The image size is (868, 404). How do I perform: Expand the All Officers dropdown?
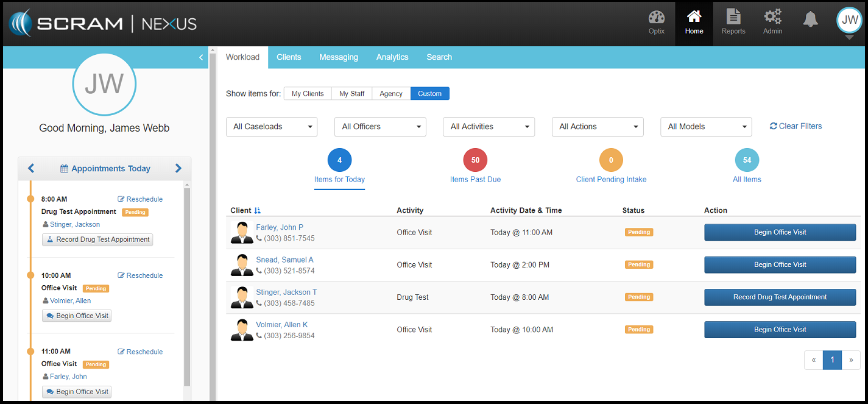[380, 127]
